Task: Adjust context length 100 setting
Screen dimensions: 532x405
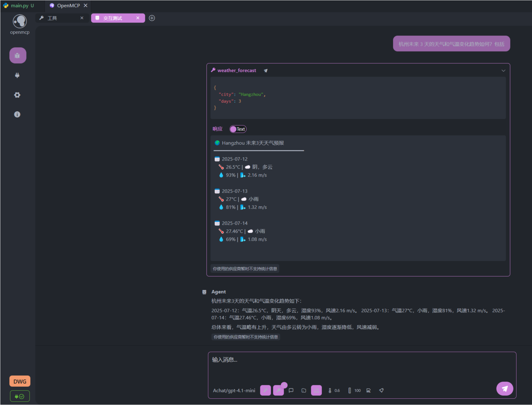Action: [354, 390]
